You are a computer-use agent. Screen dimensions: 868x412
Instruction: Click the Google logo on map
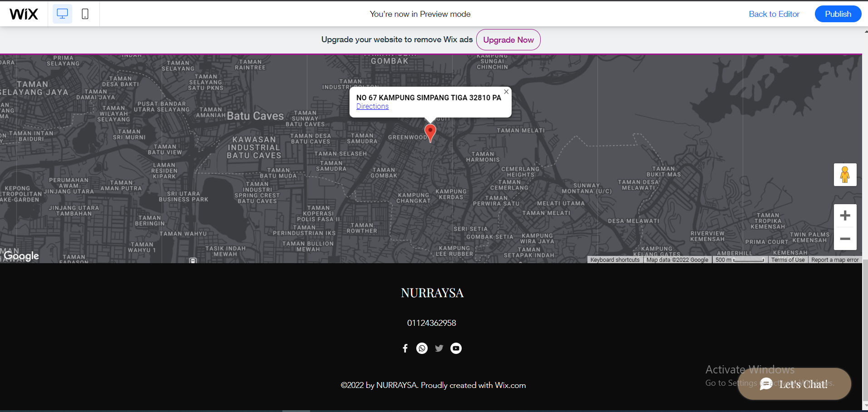21,256
